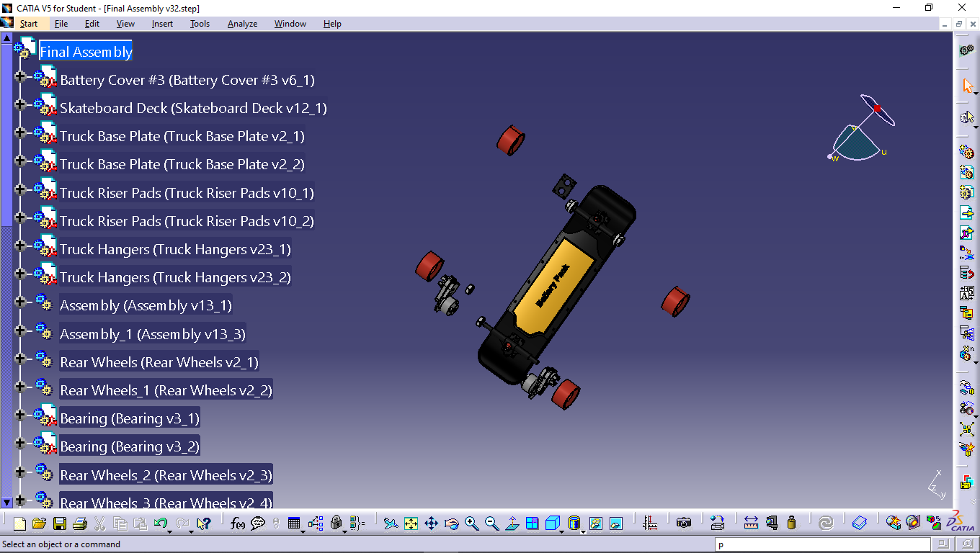Open the Insert menu
This screenshot has width=980, height=553.
click(162, 24)
